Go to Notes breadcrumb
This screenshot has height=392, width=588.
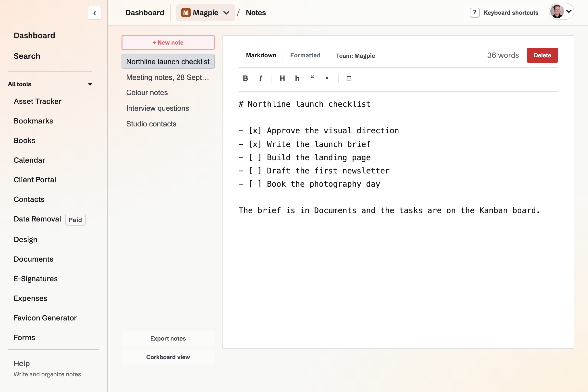(256, 12)
